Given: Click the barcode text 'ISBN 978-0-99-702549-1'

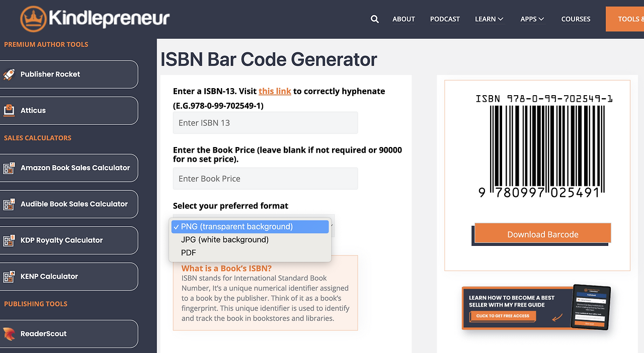Looking at the screenshot, I should (544, 98).
